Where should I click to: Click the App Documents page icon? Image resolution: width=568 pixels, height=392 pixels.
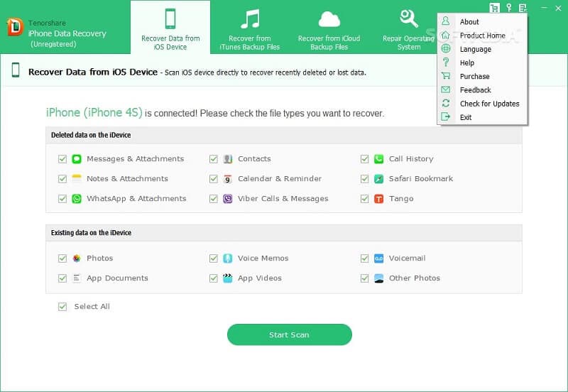[77, 278]
